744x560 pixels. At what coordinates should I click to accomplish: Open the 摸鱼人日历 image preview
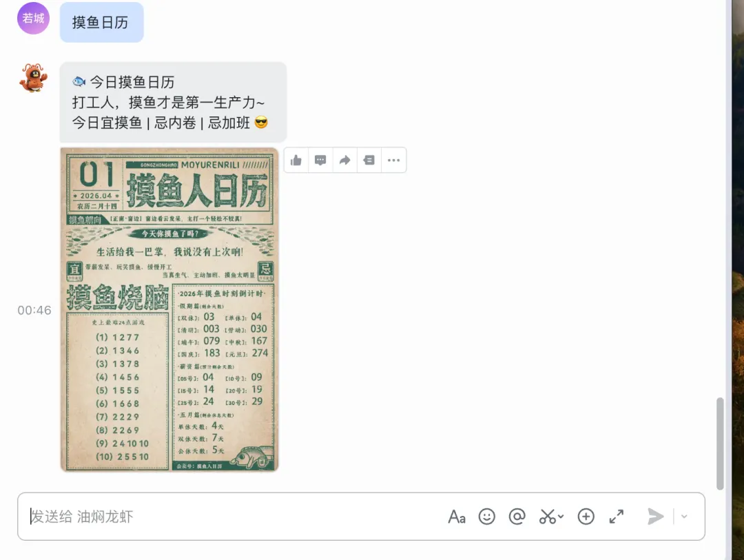[169, 309]
